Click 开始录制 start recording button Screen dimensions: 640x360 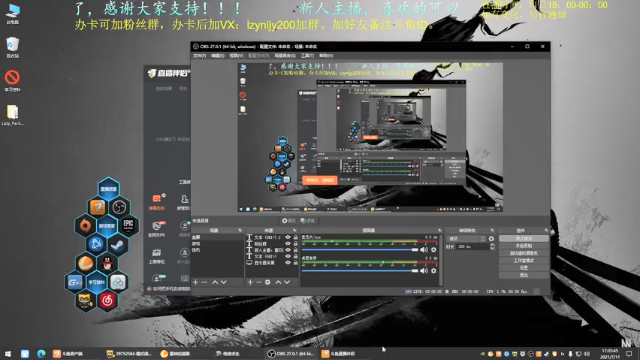coord(524,246)
